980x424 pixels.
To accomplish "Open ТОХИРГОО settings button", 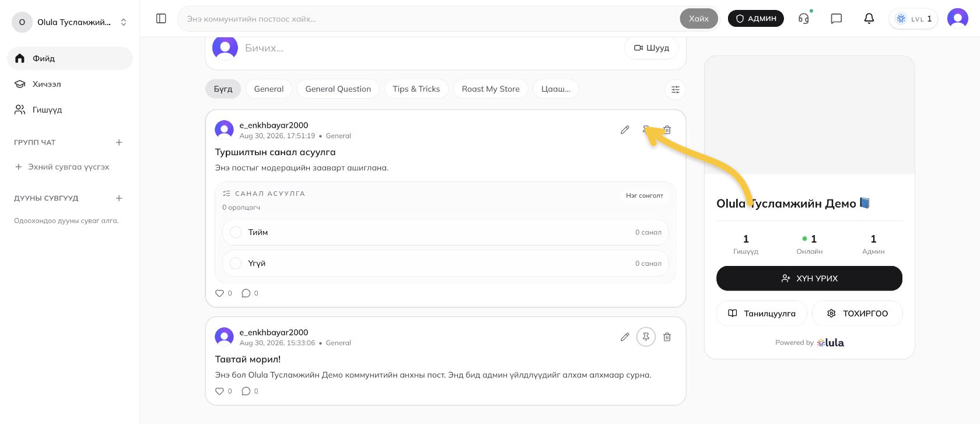I will tap(857, 313).
